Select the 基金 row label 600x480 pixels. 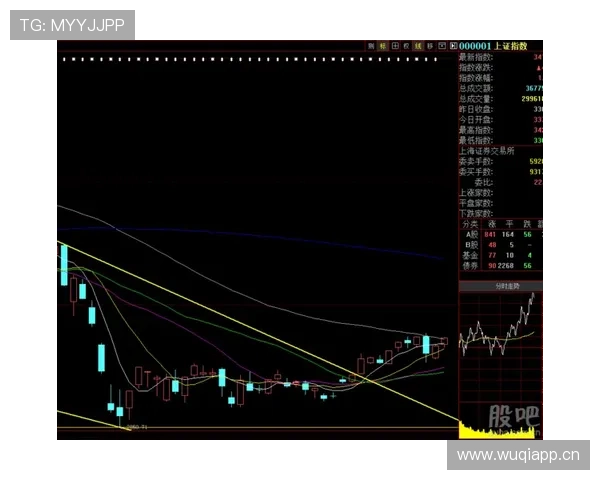[x=470, y=255]
